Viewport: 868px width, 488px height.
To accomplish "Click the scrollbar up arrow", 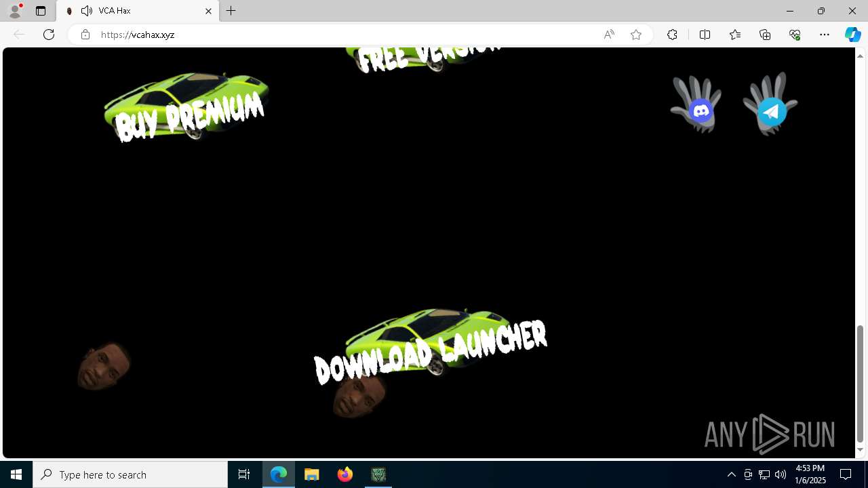I will click(x=860, y=56).
